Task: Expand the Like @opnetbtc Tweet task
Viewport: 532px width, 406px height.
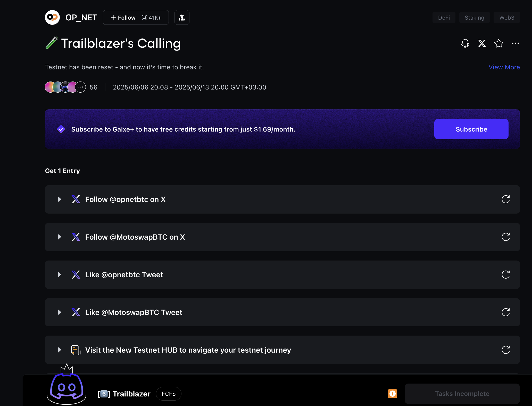Action: tap(60, 274)
